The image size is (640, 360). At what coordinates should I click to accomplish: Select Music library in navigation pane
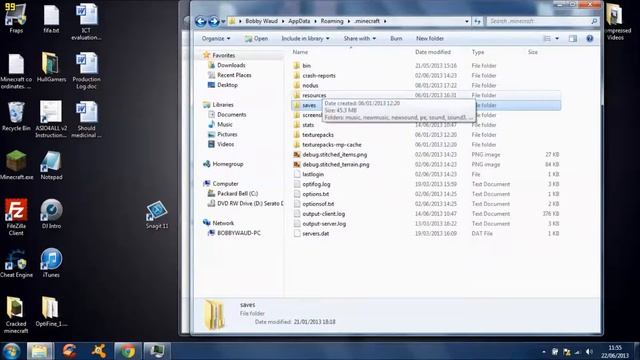[x=224, y=124]
